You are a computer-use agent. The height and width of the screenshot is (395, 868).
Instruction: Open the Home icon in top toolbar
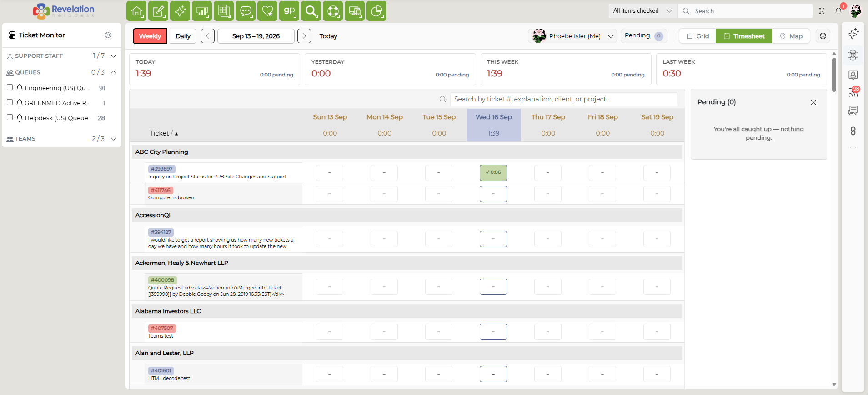tap(136, 11)
